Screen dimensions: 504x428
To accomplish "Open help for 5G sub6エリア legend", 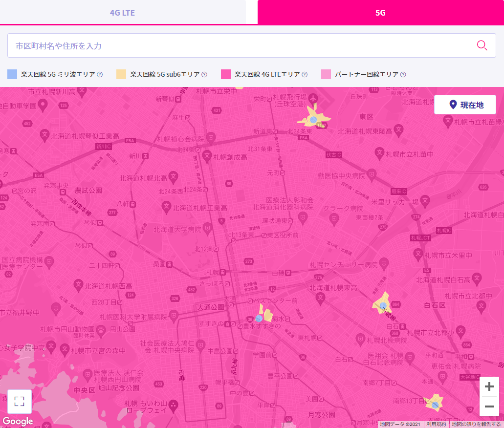I will (204, 75).
